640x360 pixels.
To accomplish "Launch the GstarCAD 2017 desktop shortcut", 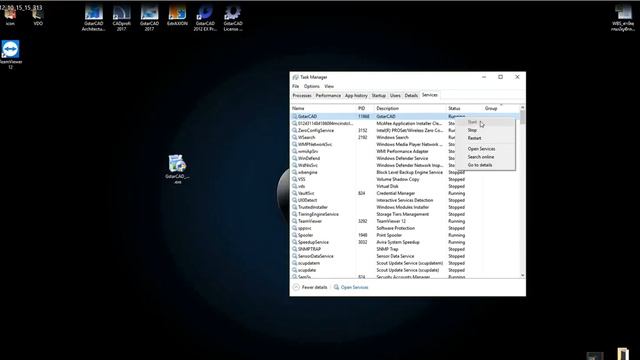I will point(149,18).
